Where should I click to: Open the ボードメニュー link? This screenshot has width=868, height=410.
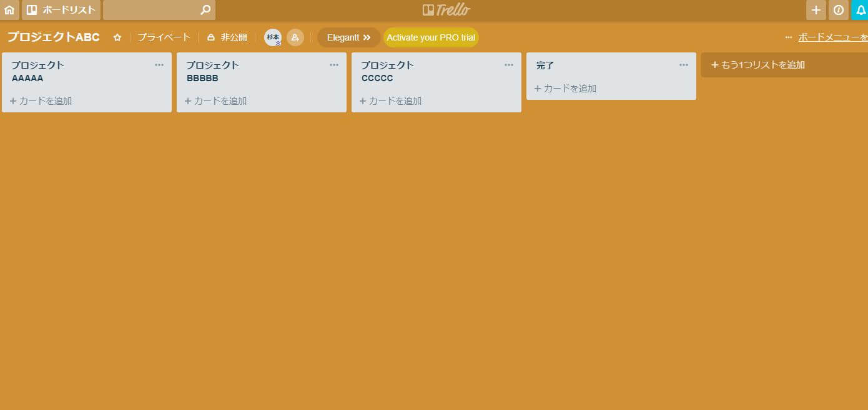[x=832, y=37]
